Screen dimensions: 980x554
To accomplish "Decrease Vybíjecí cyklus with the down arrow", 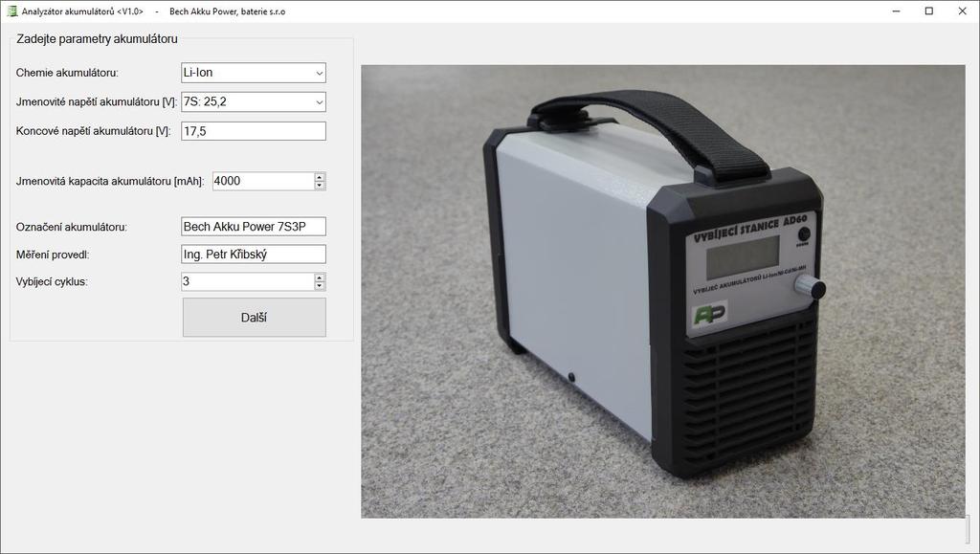I will pos(320,286).
